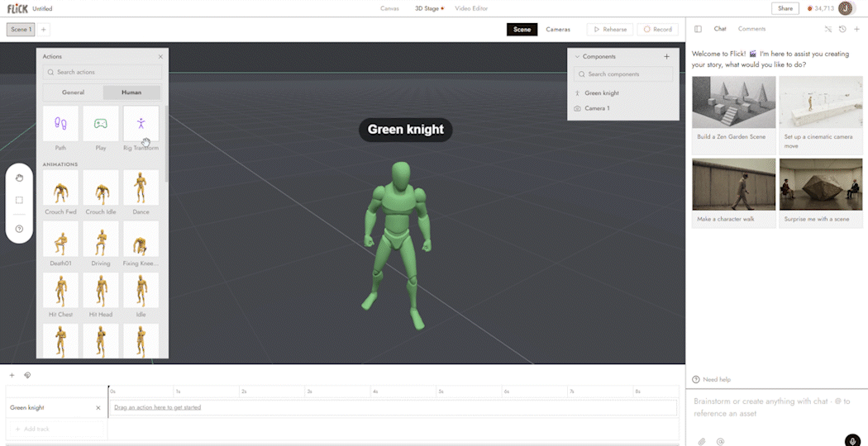Click the microphone voice input button
Screen dimensions: 868x446
[853, 441]
